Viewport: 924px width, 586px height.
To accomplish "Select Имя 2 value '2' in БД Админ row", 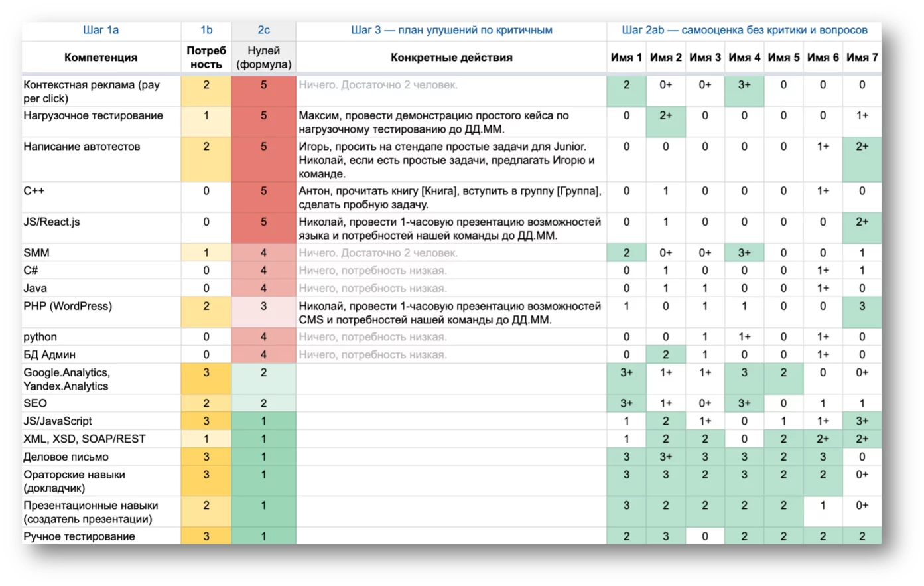I will 665,354.
